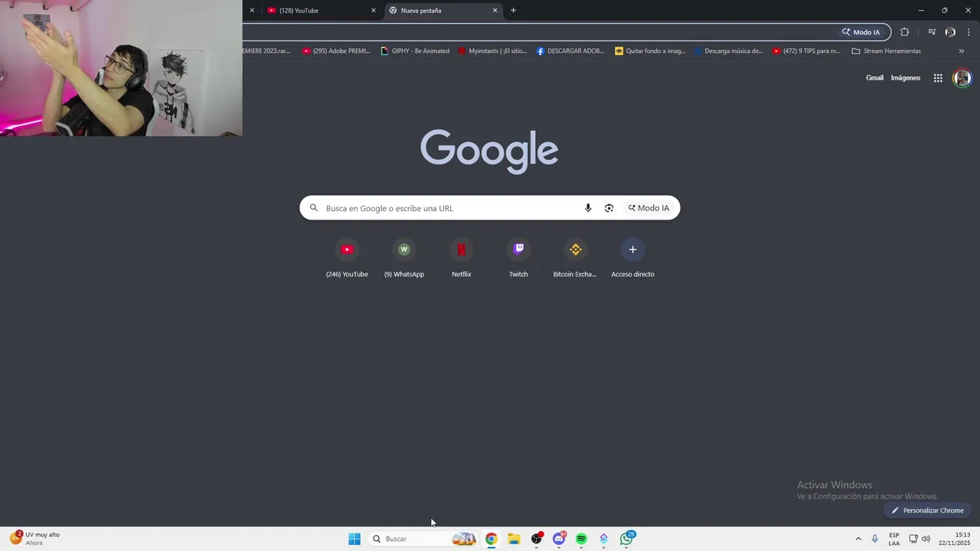The height and width of the screenshot is (551, 980).
Task: Click the microphone tray icon
Action: pos(875,539)
